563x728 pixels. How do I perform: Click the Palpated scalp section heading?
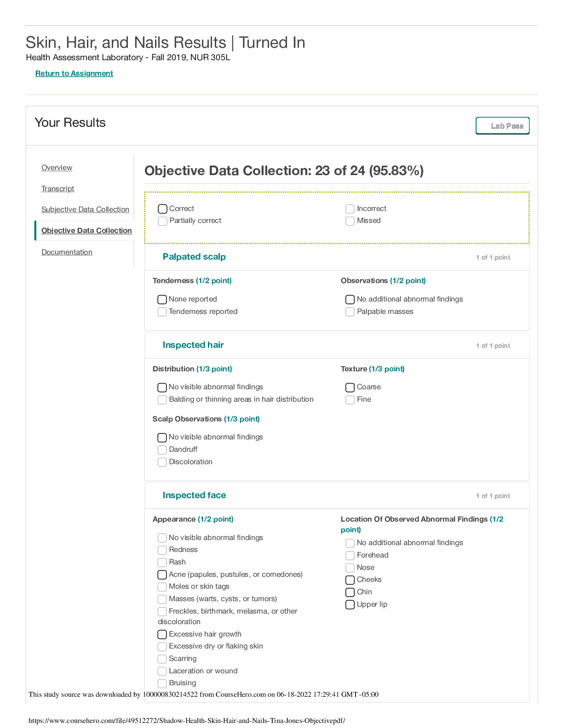click(194, 257)
